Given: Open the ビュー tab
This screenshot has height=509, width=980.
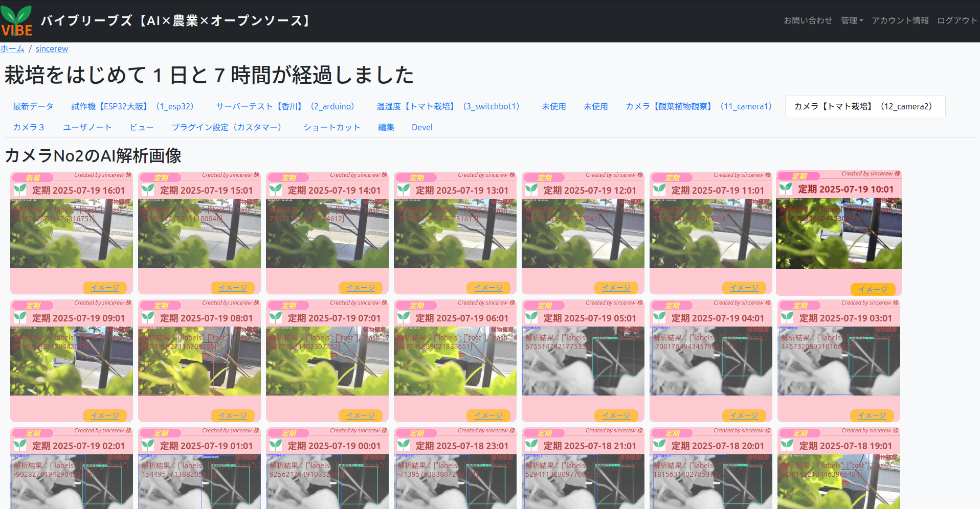Looking at the screenshot, I should 142,127.
